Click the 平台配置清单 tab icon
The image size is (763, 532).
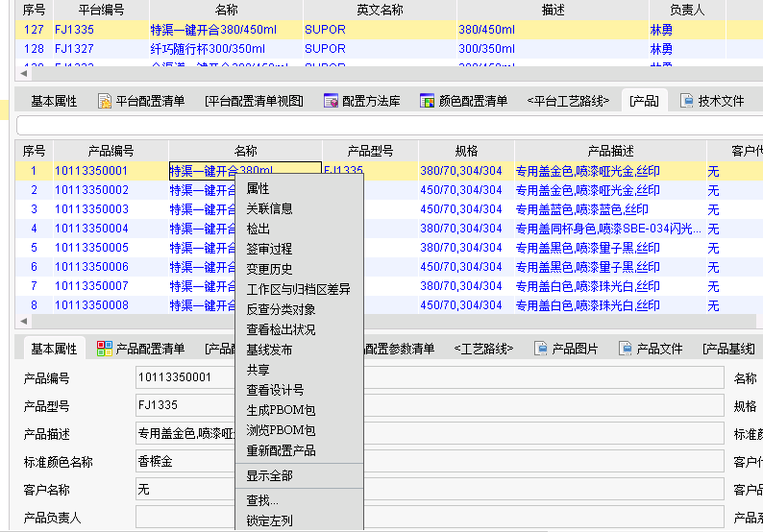point(105,101)
